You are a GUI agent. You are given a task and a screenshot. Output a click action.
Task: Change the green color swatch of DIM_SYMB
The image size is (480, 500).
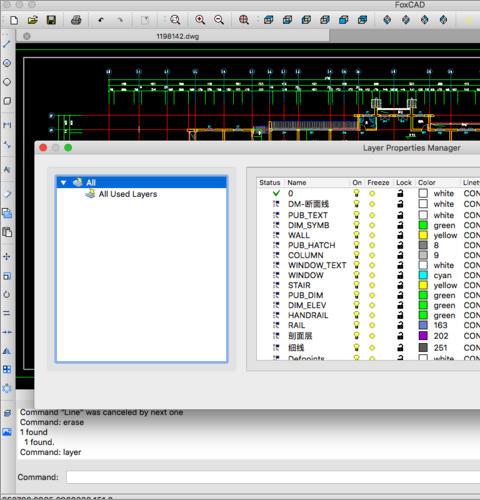coord(423,225)
